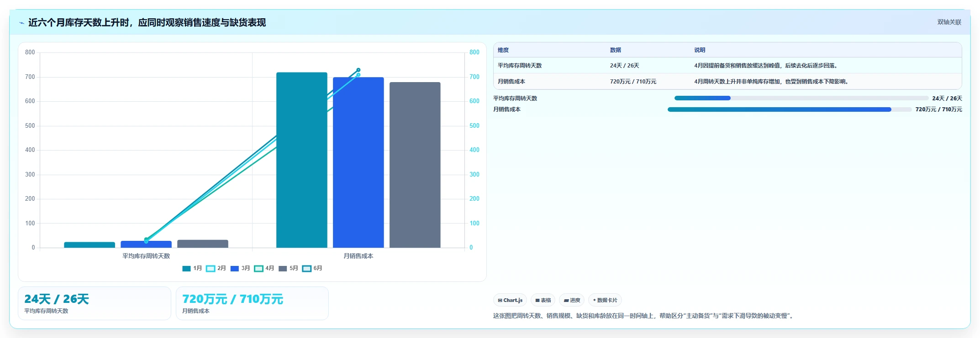Screen dimensions: 980x338
Task: Click the small teal 平均库存周转天数 bar
Action: coord(90,245)
